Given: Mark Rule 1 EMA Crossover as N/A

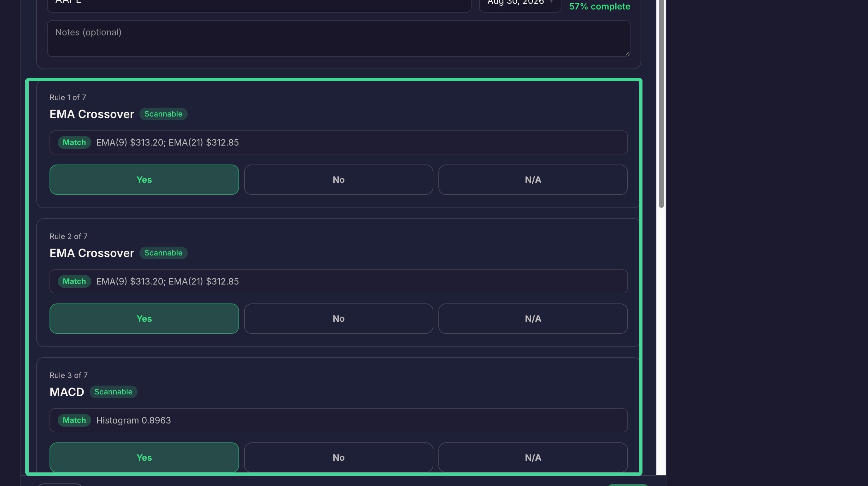Looking at the screenshot, I should [x=533, y=180].
